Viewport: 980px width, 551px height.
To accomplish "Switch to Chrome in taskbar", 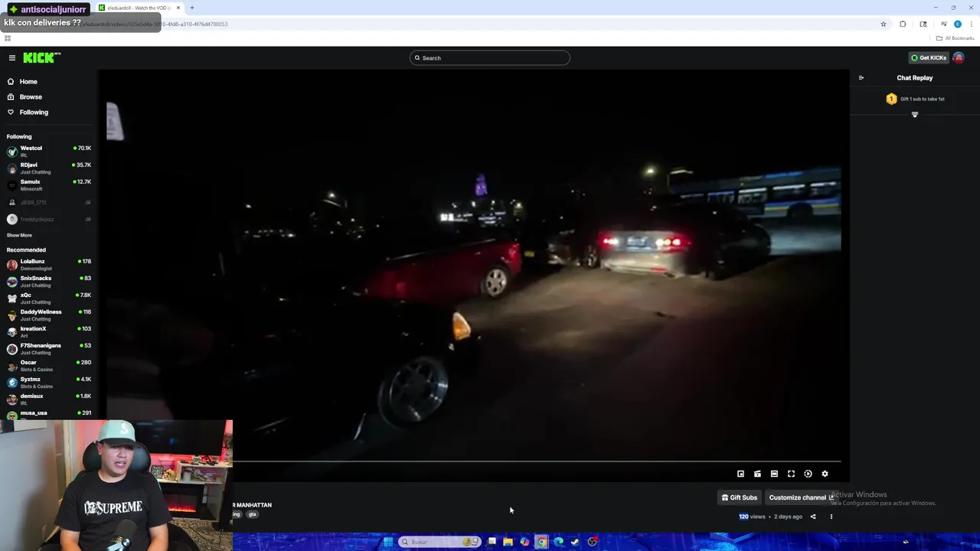I will point(541,542).
